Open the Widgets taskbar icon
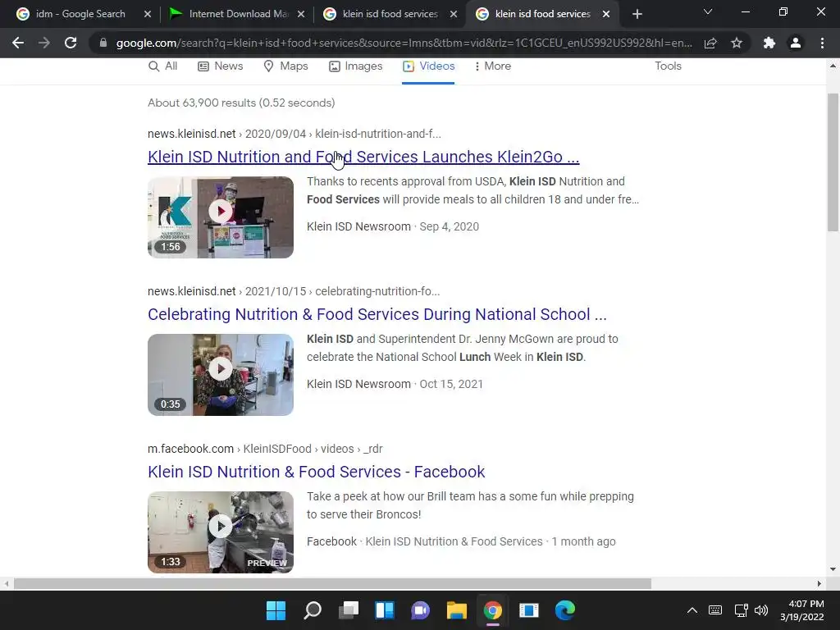Screen dimensions: 840x630 pos(385,610)
